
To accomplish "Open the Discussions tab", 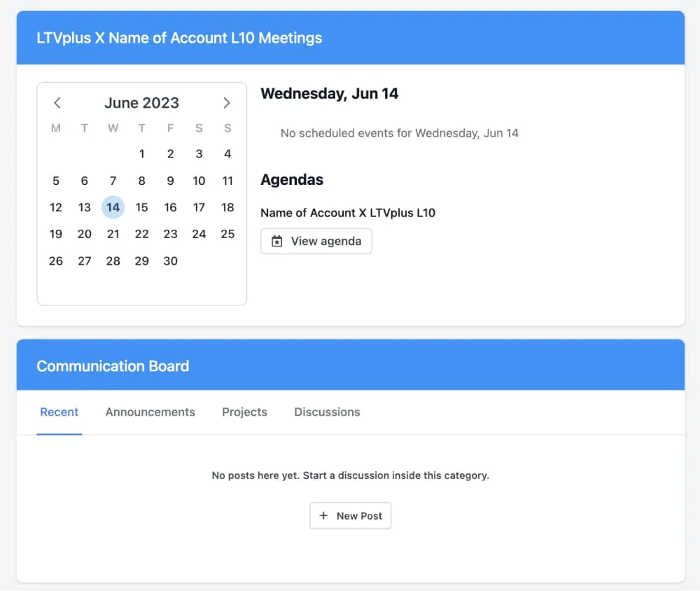I will pyautogui.click(x=327, y=412).
